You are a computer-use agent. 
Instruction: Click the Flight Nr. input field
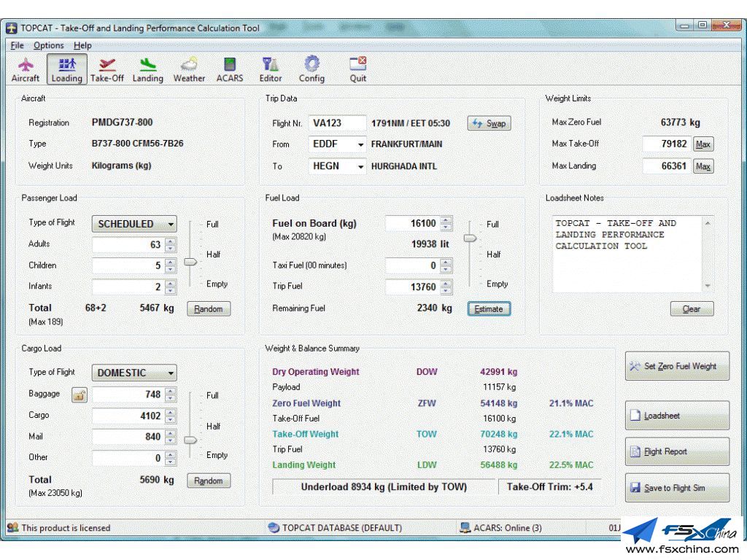337,123
